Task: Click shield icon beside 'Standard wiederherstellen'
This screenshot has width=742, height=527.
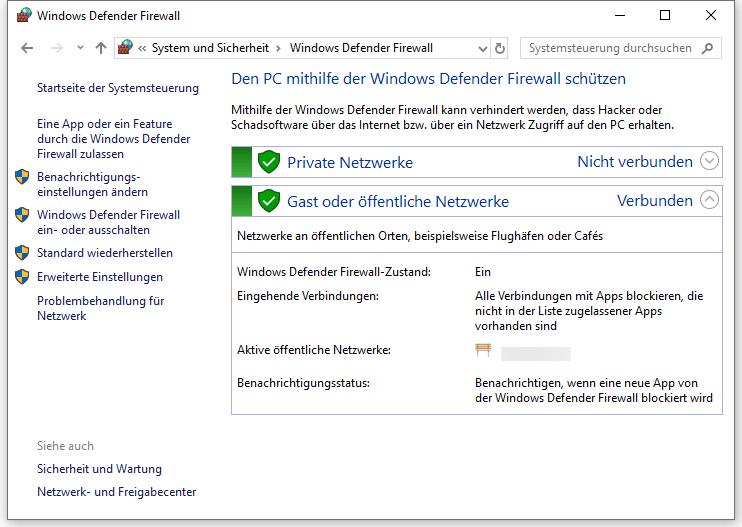Action: [x=22, y=253]
